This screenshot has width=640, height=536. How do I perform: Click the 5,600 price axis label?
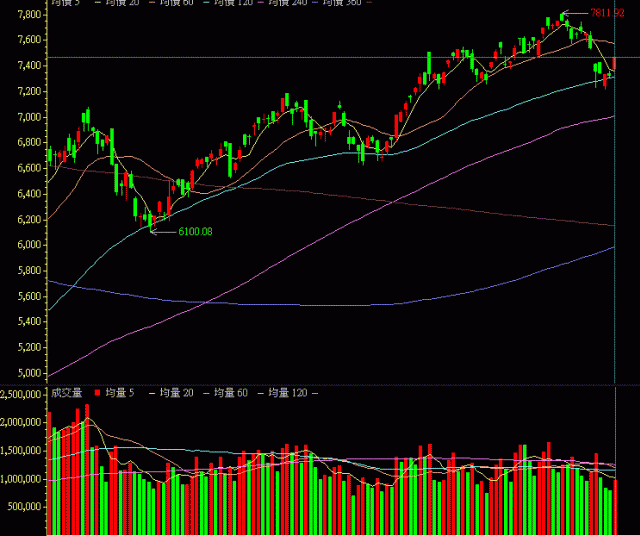pyautogui.click(x=29, y=296)
